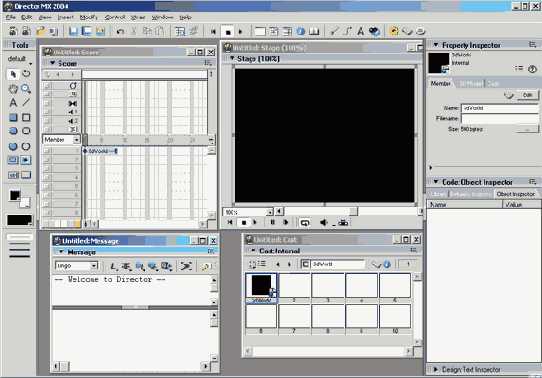Screen dimensions: 542x378
Task: Click the Paste icon in main toolbar
Action: click(x=160, y=31)
